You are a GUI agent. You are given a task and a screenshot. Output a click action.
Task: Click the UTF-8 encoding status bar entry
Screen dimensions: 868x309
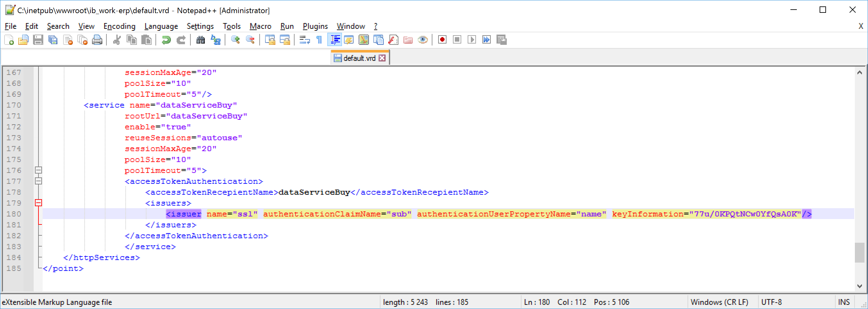[x=772, y=302]
